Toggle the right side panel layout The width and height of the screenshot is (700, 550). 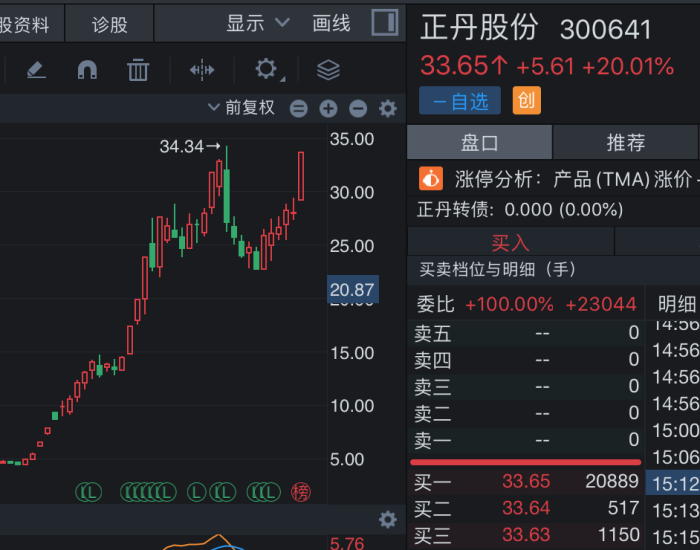click(383, 22)
